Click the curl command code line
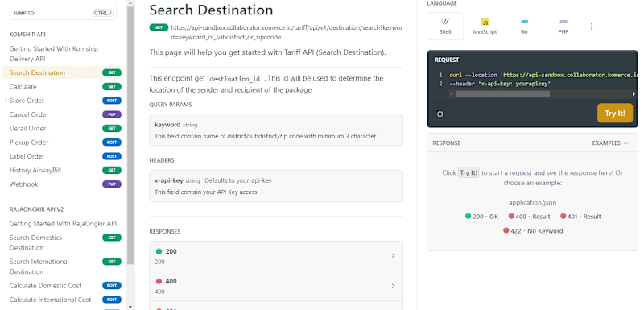This screenshot has width=644, height=310. click(543, 76)
